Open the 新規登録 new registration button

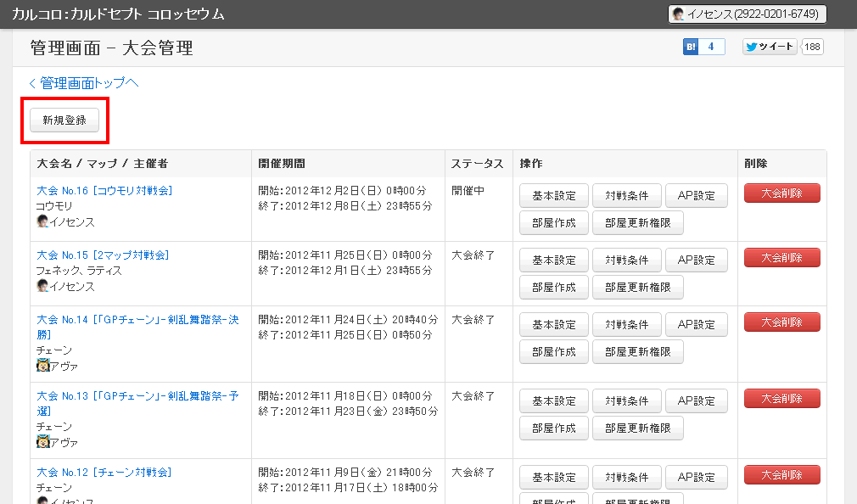[x=64, y=120]
